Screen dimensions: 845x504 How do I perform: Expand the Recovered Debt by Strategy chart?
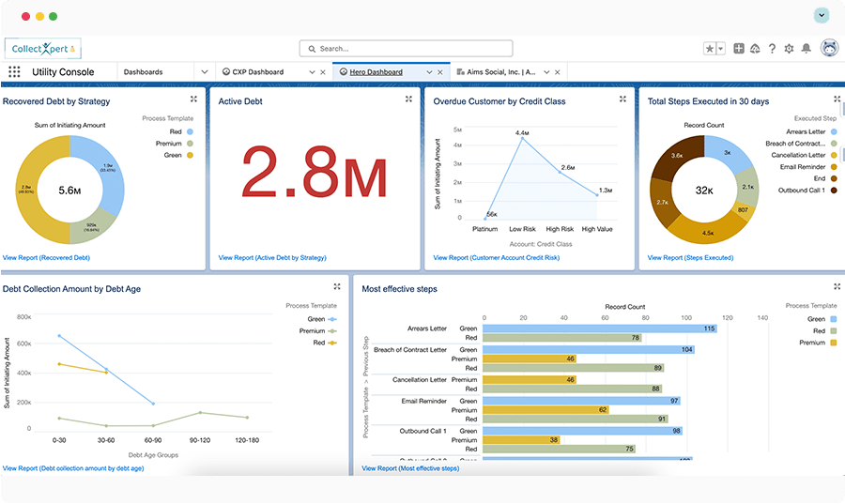[193, 99]
